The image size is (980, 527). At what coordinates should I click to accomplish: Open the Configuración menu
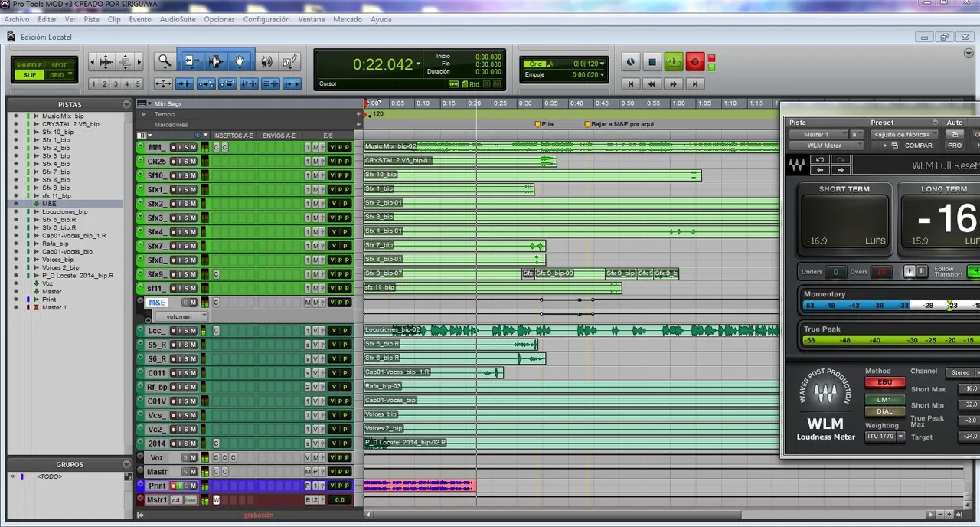click(266, 19)
